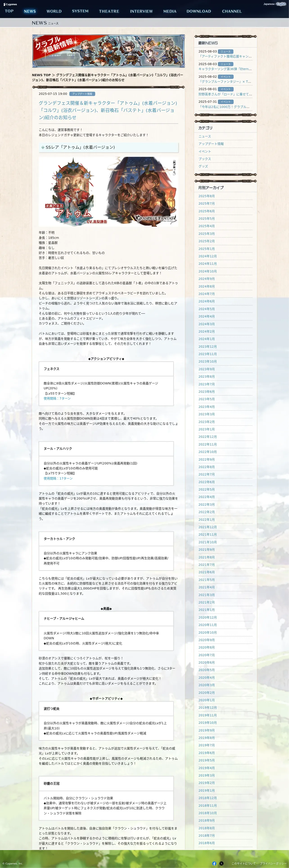Click the ニュース tag beside 2025-08-03 first entry
The height and width of the screenshot is (868, 289).
click(225, 52)
